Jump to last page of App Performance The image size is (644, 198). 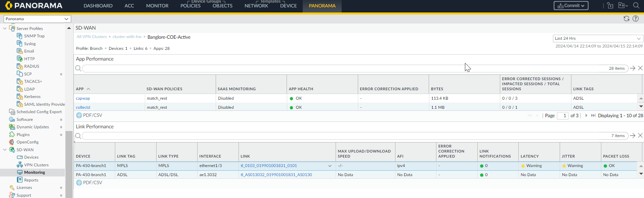click(593, 115)
